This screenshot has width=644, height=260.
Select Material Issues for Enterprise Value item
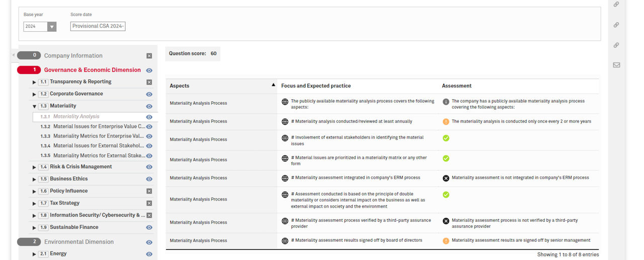[93, 126]
